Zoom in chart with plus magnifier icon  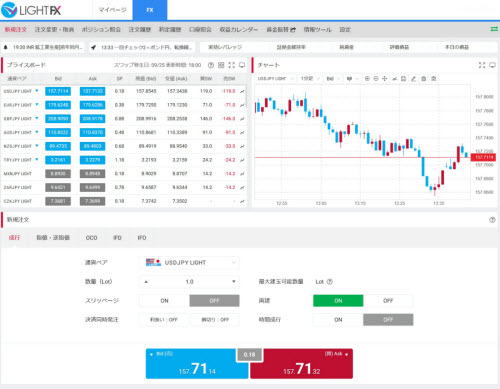tap(367, 79)
